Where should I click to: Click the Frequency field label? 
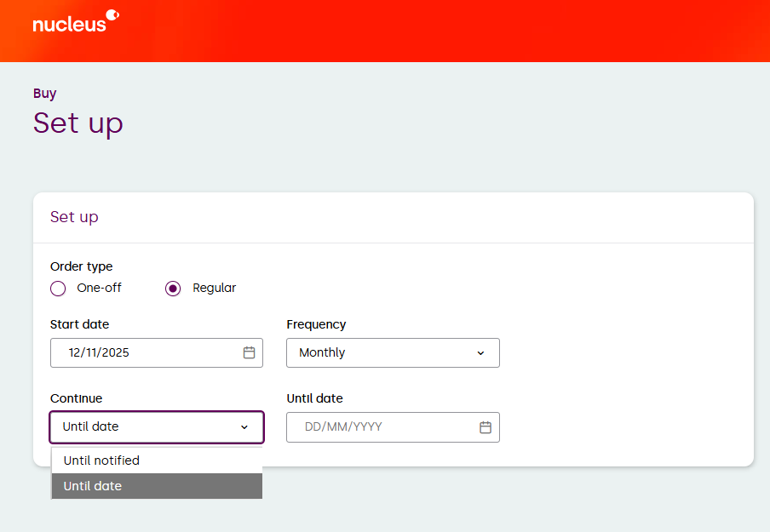tap(316, 324)
